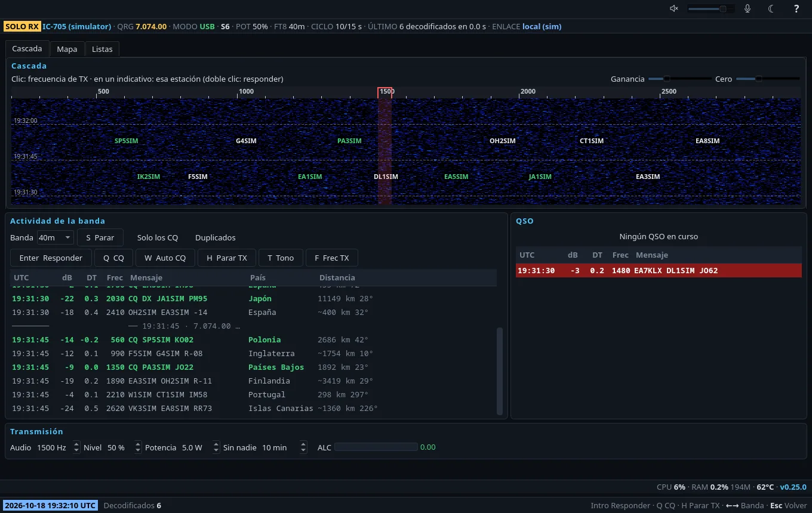
Task: Click the S Parar button
Action: 100,237
